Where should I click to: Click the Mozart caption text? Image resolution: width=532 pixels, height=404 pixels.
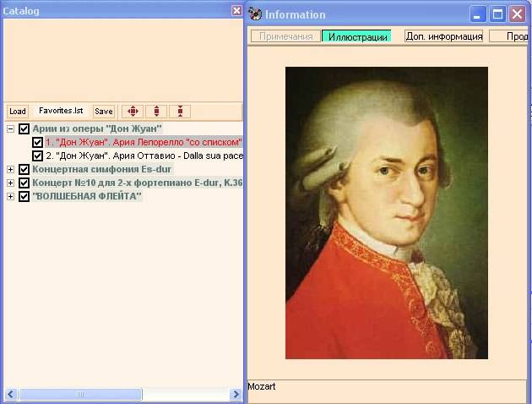pyautogui.click(x=262, y=386)
